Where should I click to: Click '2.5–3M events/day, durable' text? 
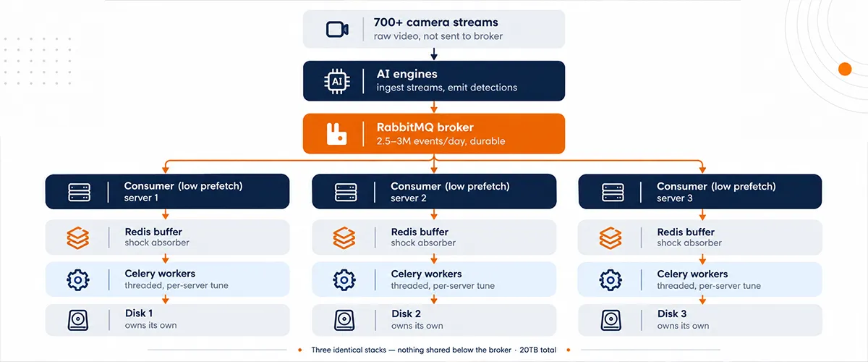pos(441,141)
